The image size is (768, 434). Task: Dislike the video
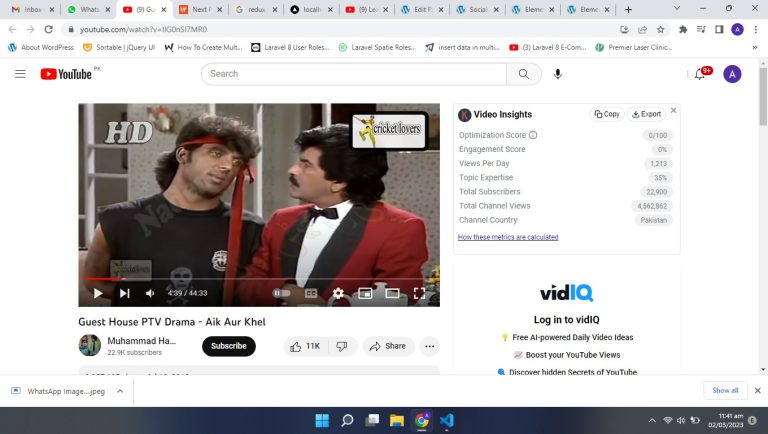click(342, 346)
